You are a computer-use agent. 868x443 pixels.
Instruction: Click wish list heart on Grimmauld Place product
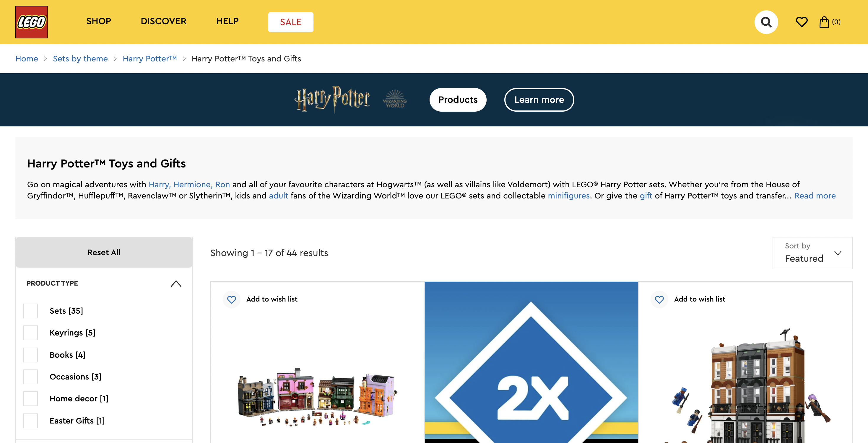tap(659, 299)
